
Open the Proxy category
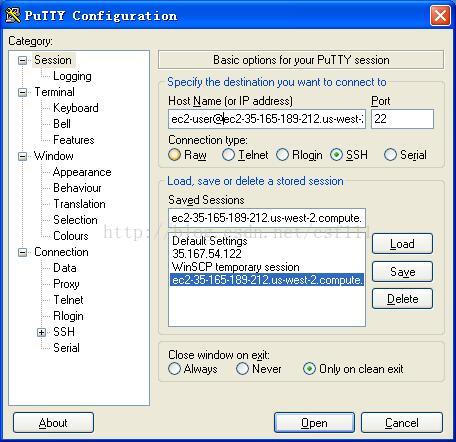tap(66, 284)
